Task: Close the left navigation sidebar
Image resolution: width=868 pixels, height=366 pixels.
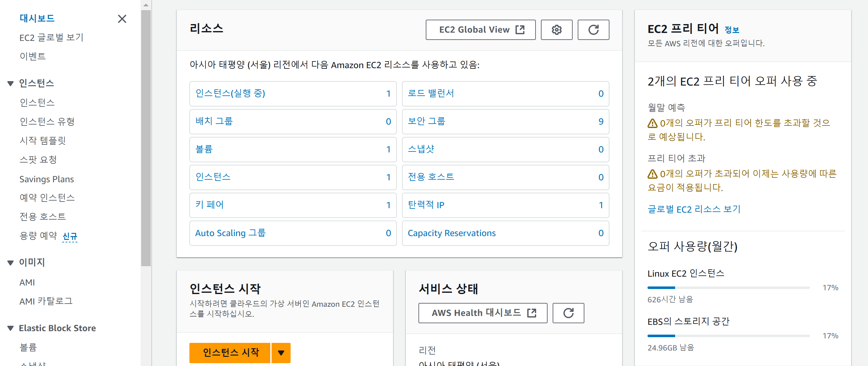Action: [122, 18]
